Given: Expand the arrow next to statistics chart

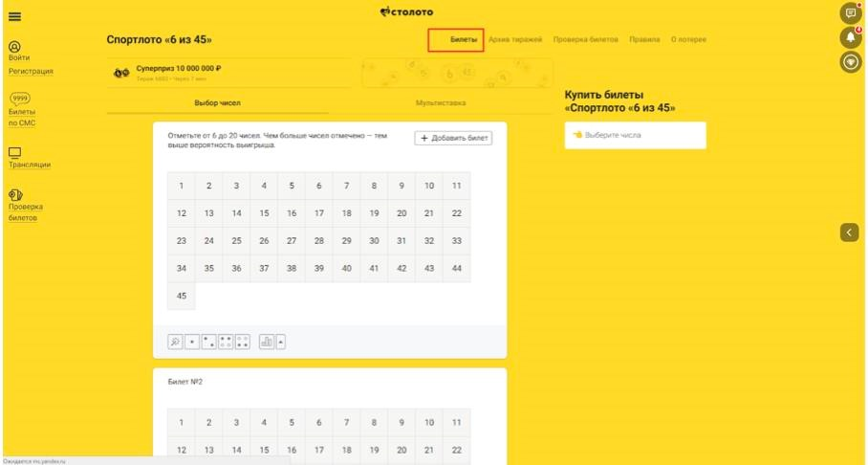Looking at the screenshot, I should tap(281, 342).
